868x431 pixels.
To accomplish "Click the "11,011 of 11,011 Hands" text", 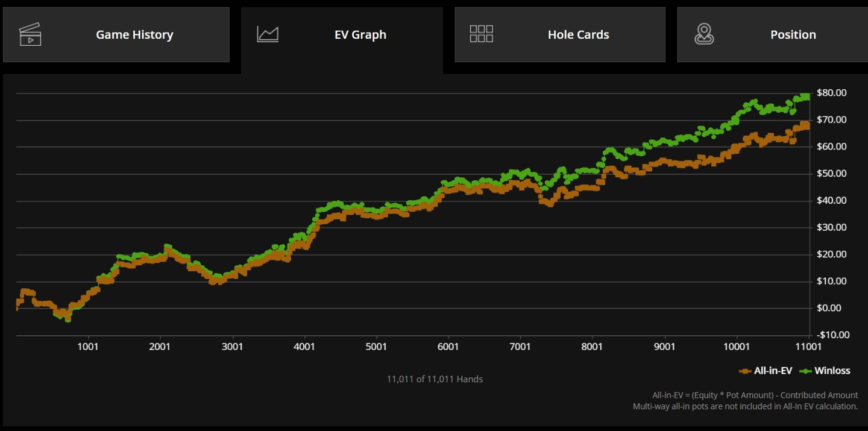I will click(x=435, y=379).
